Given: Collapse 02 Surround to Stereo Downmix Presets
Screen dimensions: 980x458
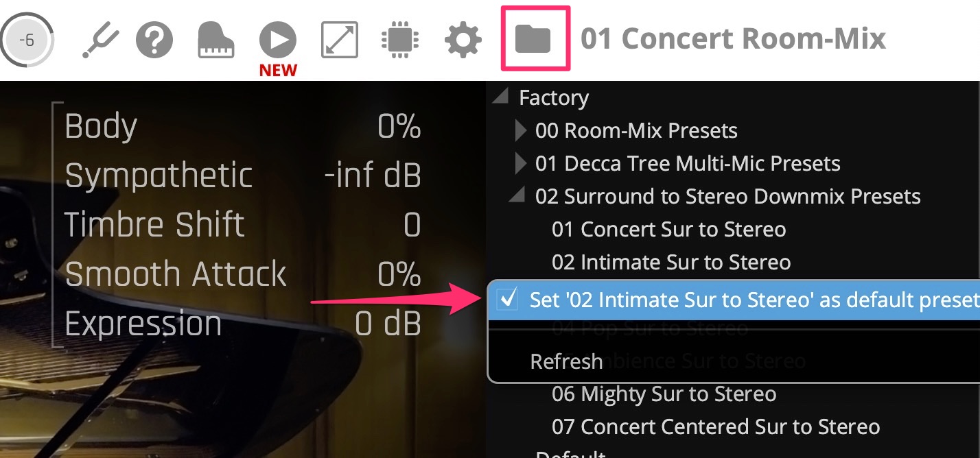Looking at the screenshot, I should (517, 197).
